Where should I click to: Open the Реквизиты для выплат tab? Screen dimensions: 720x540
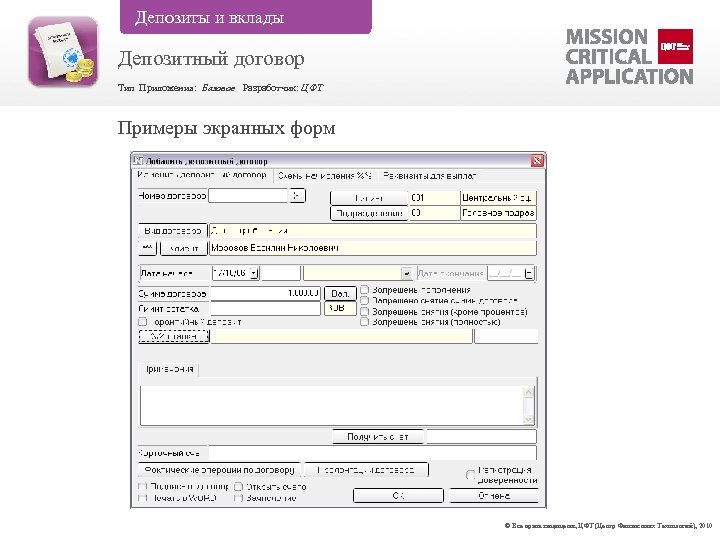click(429, 175)
